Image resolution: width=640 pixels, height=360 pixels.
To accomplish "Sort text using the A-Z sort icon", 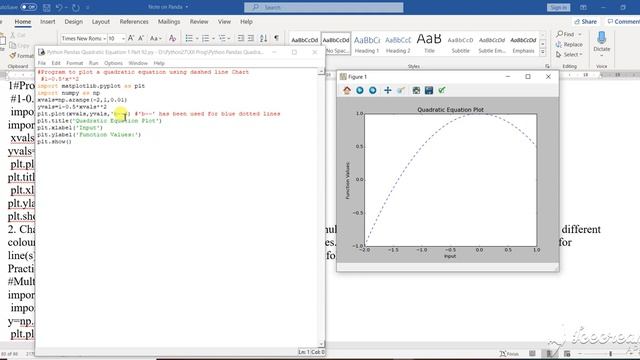I will pos(264,38).
